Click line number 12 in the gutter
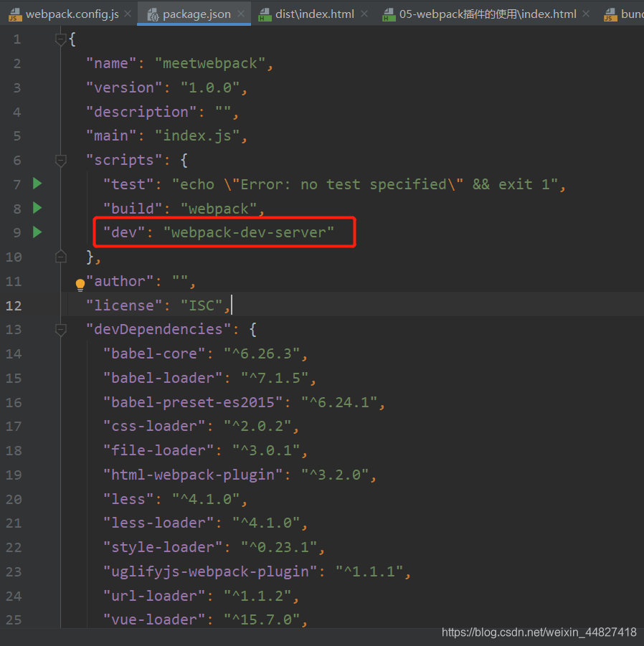644x646 pixels. click(x=13, y=305)
